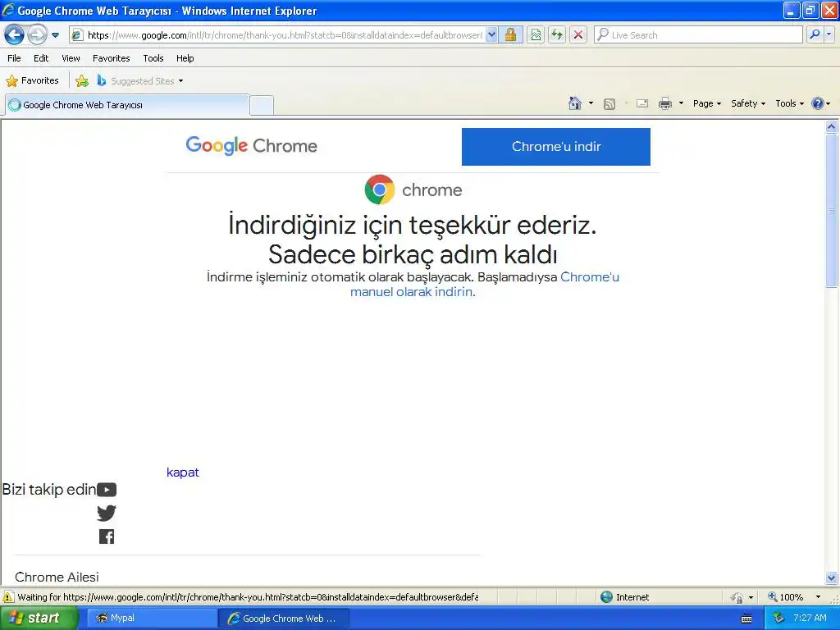This screenshot has height=630, width=840.
Task: Click the address bar URL field
Action: pos(277,35)
